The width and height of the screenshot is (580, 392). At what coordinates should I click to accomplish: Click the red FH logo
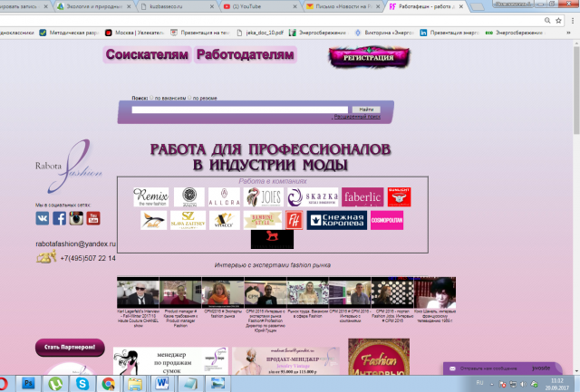294,220
